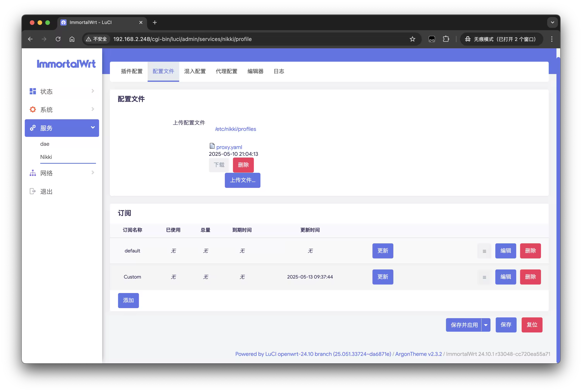Click 添加 to add subscription
Screen dimensions: 582x392
coord(128,301)
